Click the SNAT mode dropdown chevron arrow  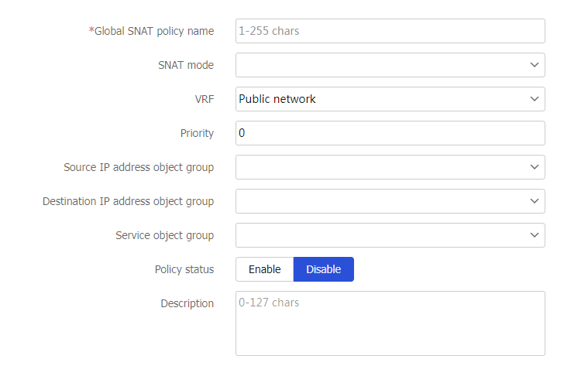point(534,65)
